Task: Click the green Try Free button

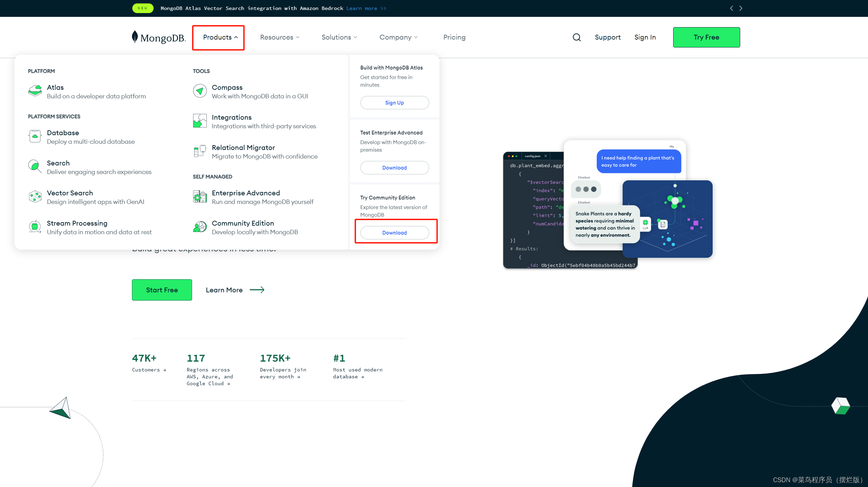Action: coord(706,37)
